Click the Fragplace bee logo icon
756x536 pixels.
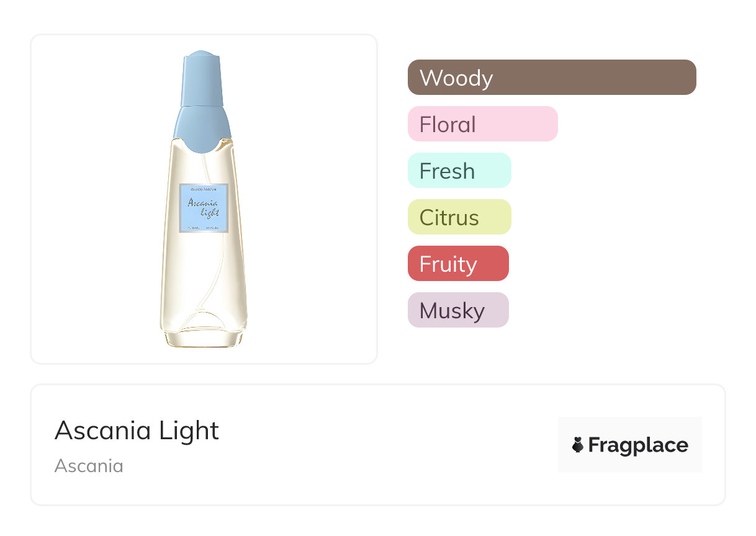(x=578, y=445)
